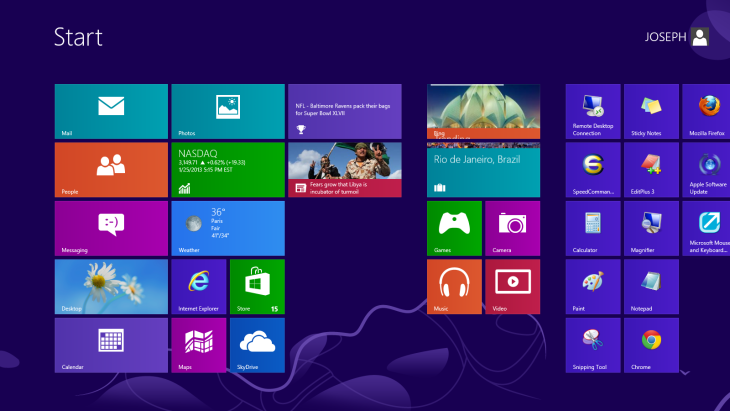The width and height of the screenshot is (730, 411).
Task: Open the Windows Store tile
Action: tap(257, 286)
